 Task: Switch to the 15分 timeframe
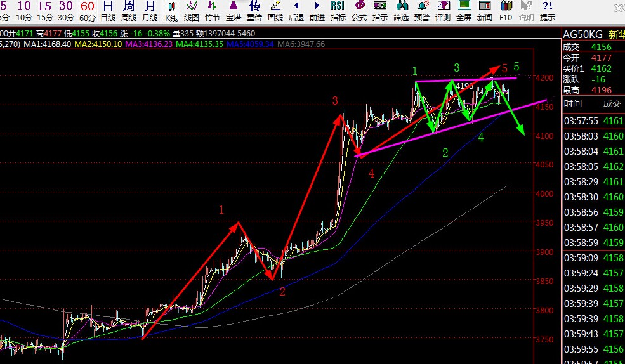coord(44,11)
